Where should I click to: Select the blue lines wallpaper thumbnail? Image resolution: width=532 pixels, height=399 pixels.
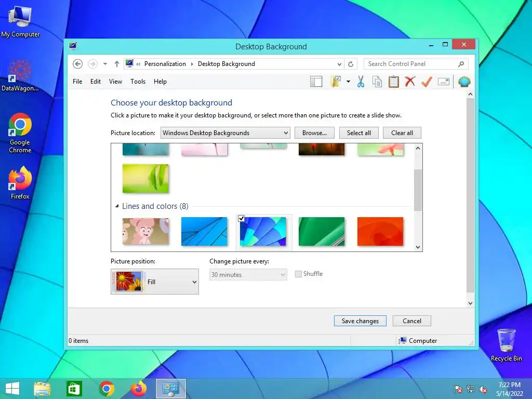click(204, 231)
